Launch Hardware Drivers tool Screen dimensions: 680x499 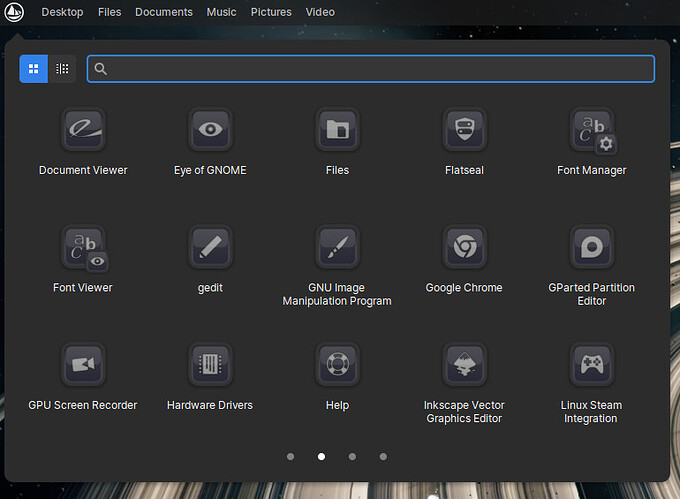tap(210, 364)
